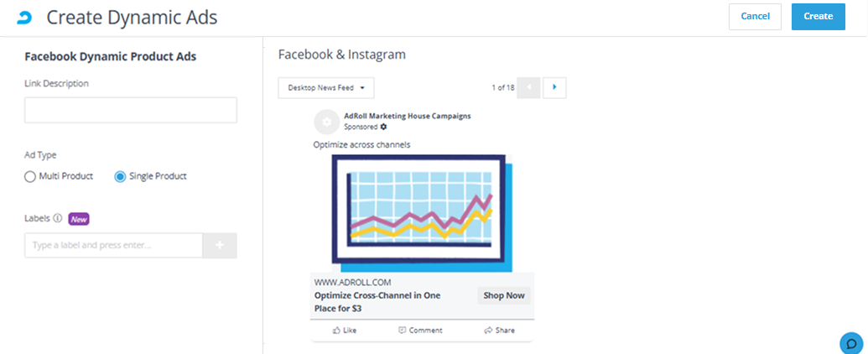Viewport: 868px width, 354px height.
Task: Click the Link Description input field
Action: [131, 110]
